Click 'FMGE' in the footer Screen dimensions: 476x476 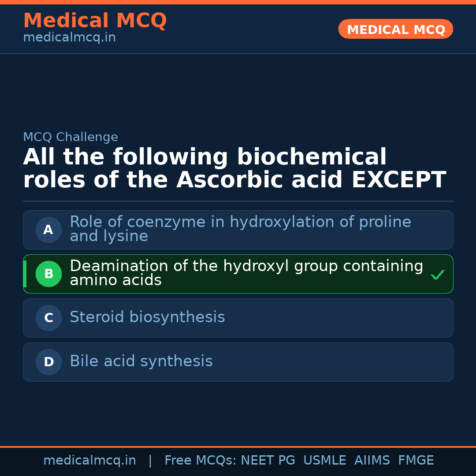tap(416, 461)
